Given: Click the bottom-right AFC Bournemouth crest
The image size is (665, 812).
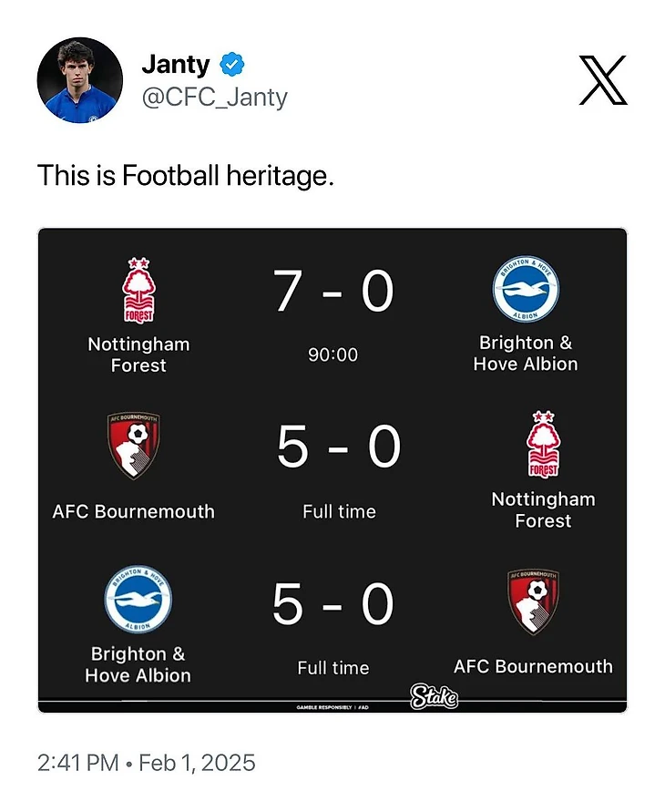Looking at the screenshot, I should pyautogui.click(x=533, y=601).
